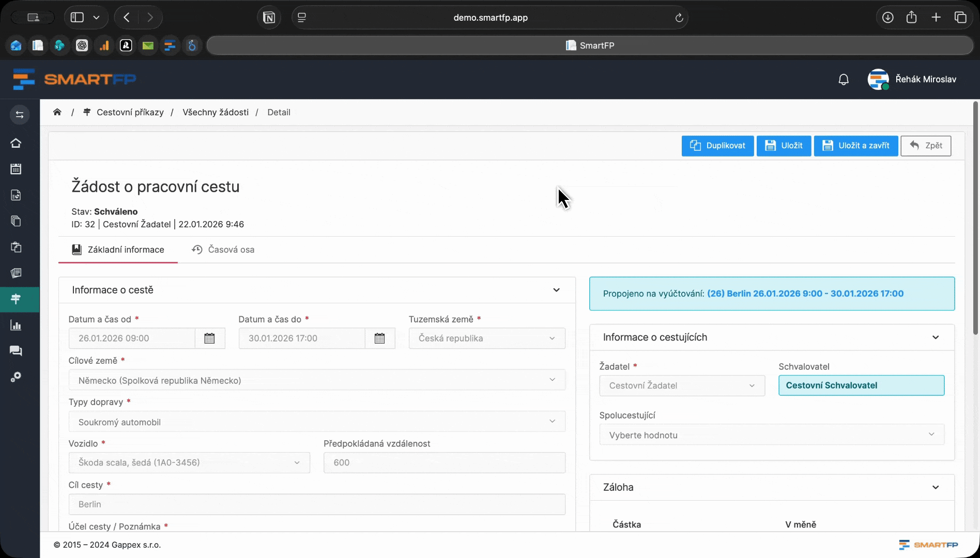Open the home icon in left sidebar
Image resolution: width=980 pixels, height=558 pixels.
(16, 143)
